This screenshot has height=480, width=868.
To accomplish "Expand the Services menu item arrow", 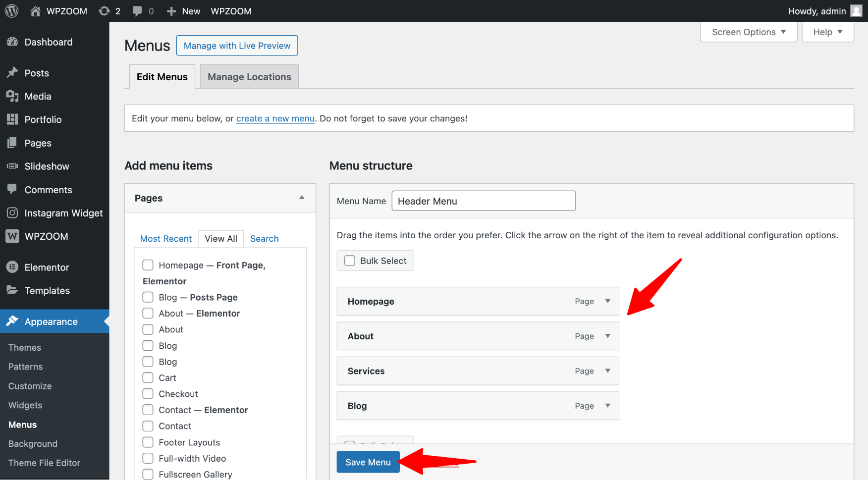I will [x=607, y=371].
